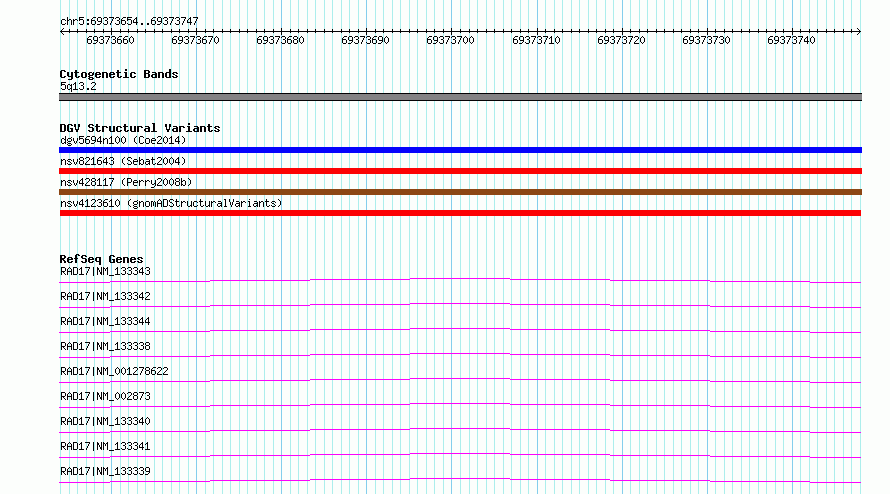Click the red nsv821643 variant bar
Image resolution: width=890 pixels, height=494 pixels.
click(x=460, y=171)
